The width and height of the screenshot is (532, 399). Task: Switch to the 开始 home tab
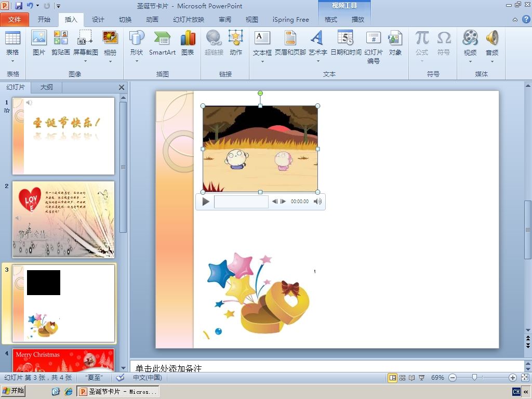click(44, 20)
